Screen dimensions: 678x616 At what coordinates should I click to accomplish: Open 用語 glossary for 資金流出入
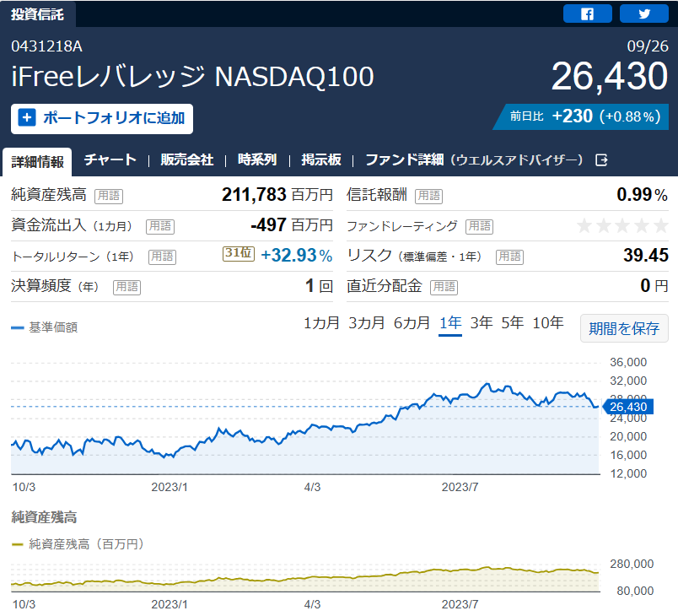160,226
